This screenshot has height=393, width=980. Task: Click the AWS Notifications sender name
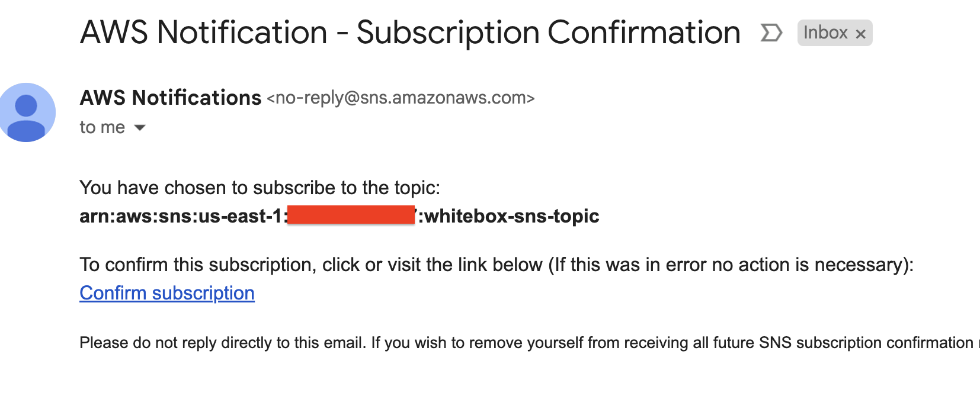coord(171,98)
